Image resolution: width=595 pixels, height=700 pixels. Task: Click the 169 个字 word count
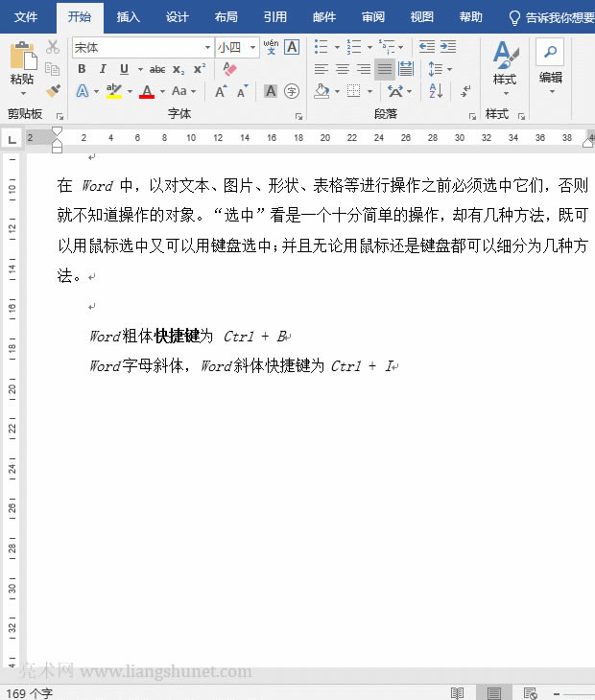point(29,693)
